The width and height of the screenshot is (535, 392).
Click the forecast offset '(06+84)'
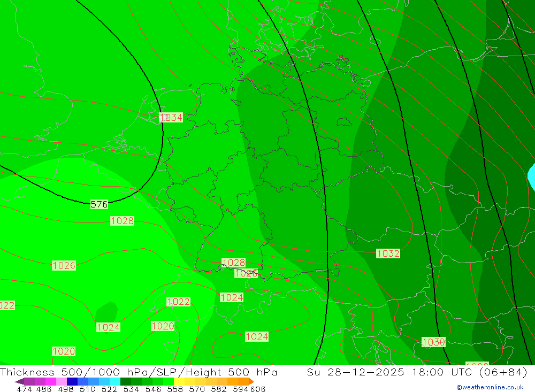coord(503,372)
